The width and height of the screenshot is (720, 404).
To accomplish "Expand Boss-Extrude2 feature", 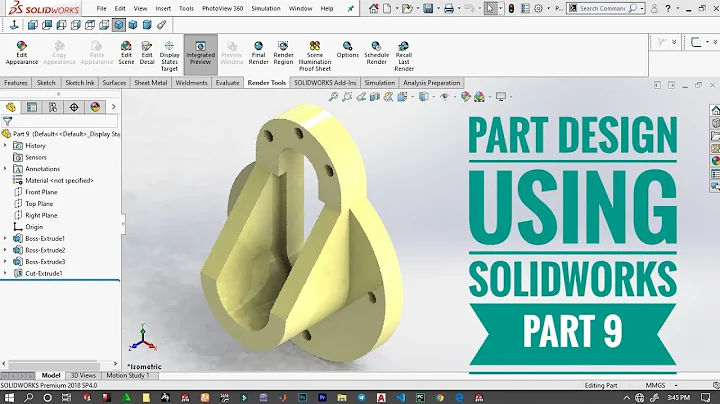I will [x=5, y=250].
